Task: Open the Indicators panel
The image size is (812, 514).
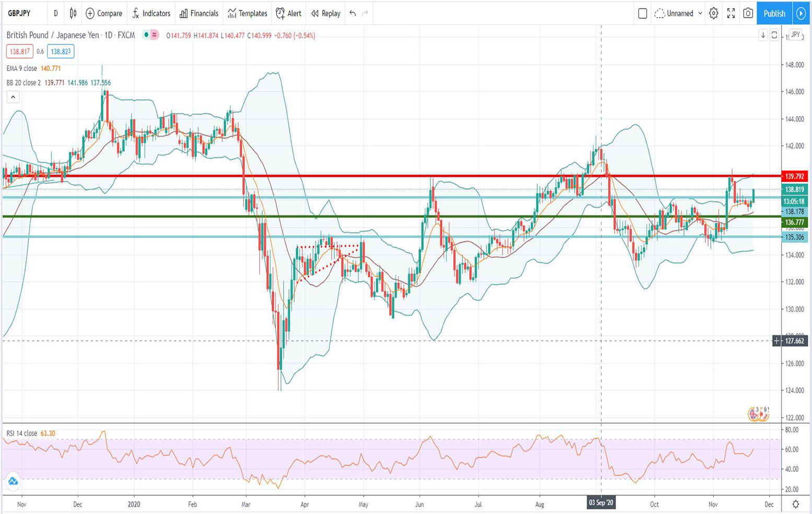Action: point(151,14)
